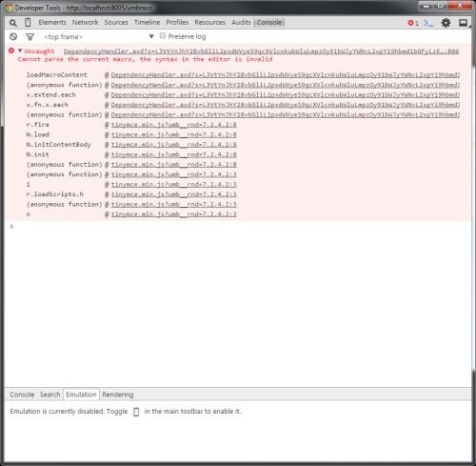Open the Search drawer tab
Viewport: 476px width, 466px height.
(x=50, y=395)
